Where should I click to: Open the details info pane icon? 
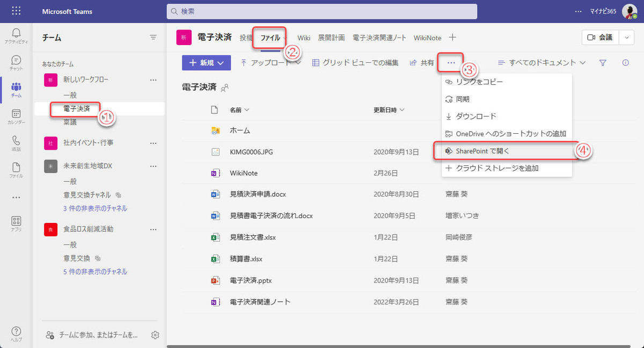625,63
